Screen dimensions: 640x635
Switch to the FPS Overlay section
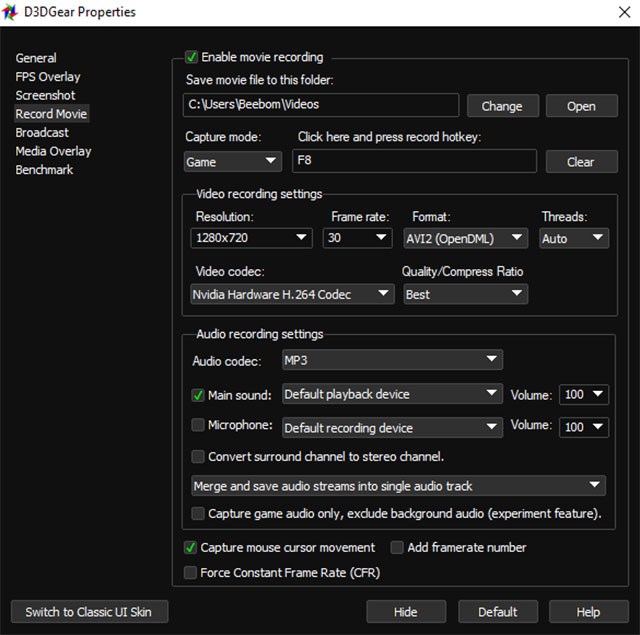pos(48,77)
